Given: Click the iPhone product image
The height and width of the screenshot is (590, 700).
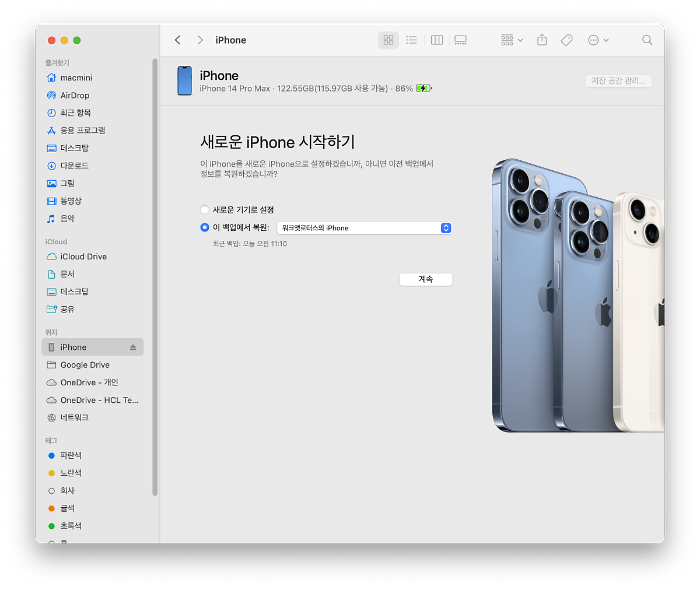Looking at the screenshot, I should coord(578,295).
